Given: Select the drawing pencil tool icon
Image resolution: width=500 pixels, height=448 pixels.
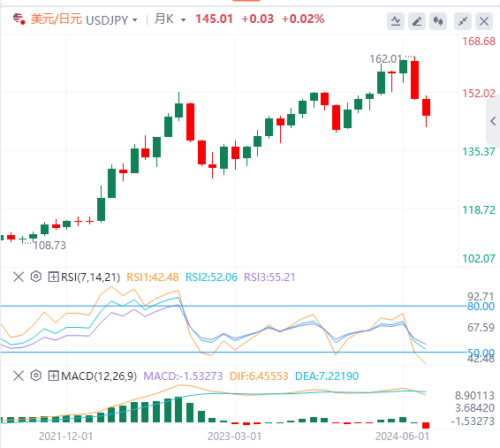Looking at the screenshot, I should click(417, 21).
